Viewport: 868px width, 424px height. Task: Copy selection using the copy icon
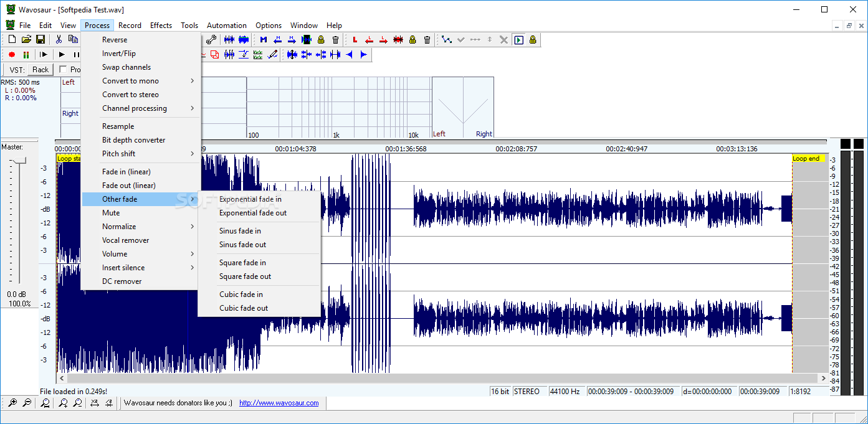pos(73,39)
